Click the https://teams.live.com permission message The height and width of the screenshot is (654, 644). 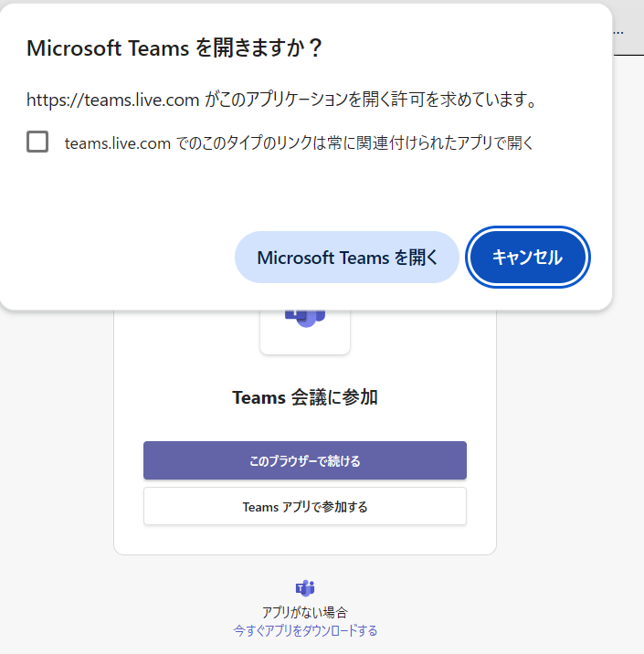(x=281, y=100)
